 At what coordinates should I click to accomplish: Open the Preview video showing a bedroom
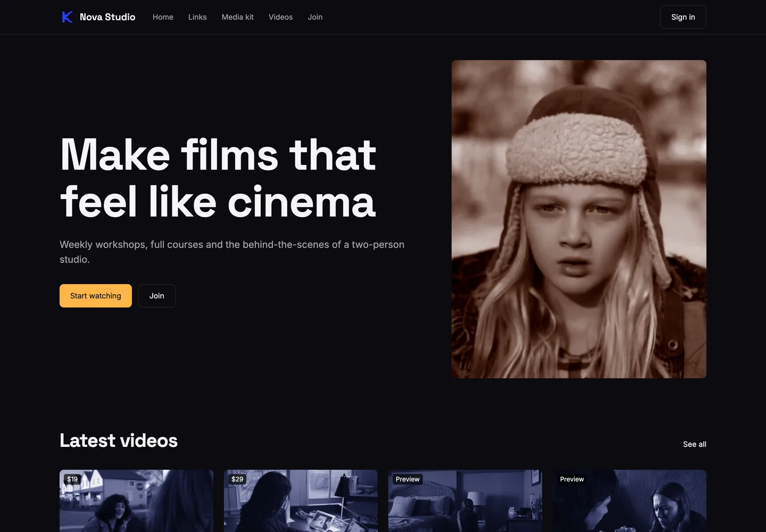point(465,501)
